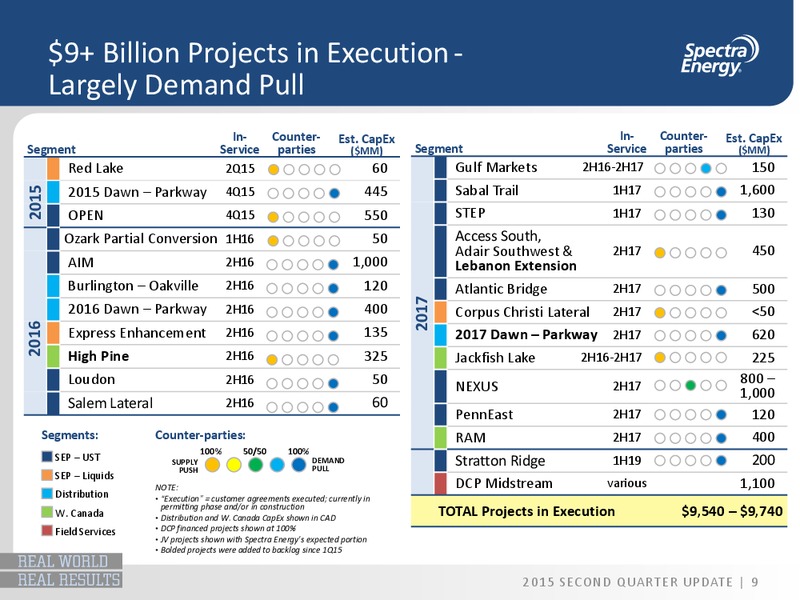Click the "OPEN" project name

(x=86, y=215)
